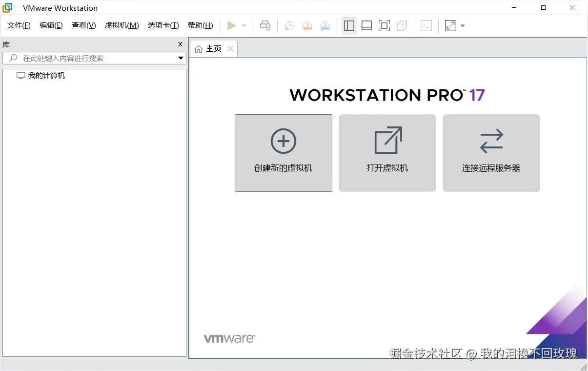Toggle the library sidebar view icon

pos(349,26)
